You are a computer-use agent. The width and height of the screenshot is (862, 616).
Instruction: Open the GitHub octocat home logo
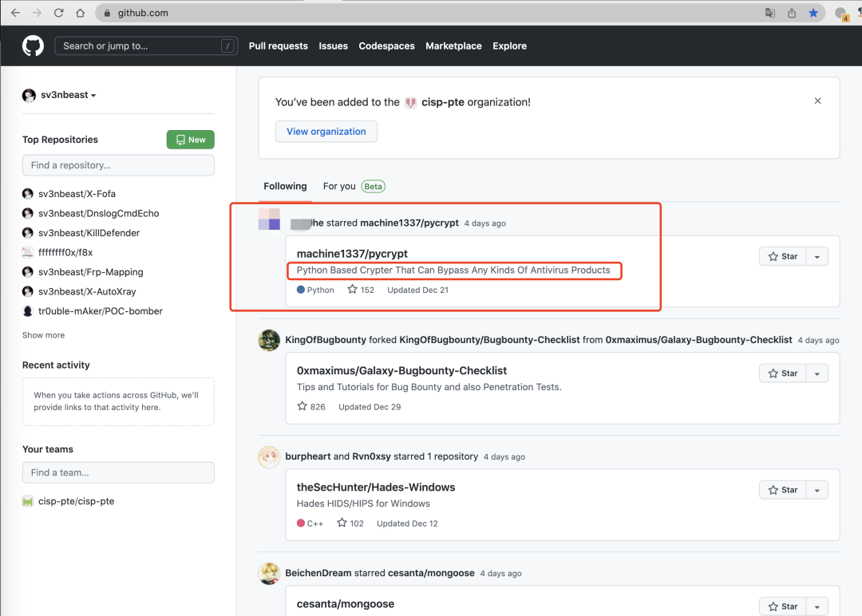click(33, 45)
